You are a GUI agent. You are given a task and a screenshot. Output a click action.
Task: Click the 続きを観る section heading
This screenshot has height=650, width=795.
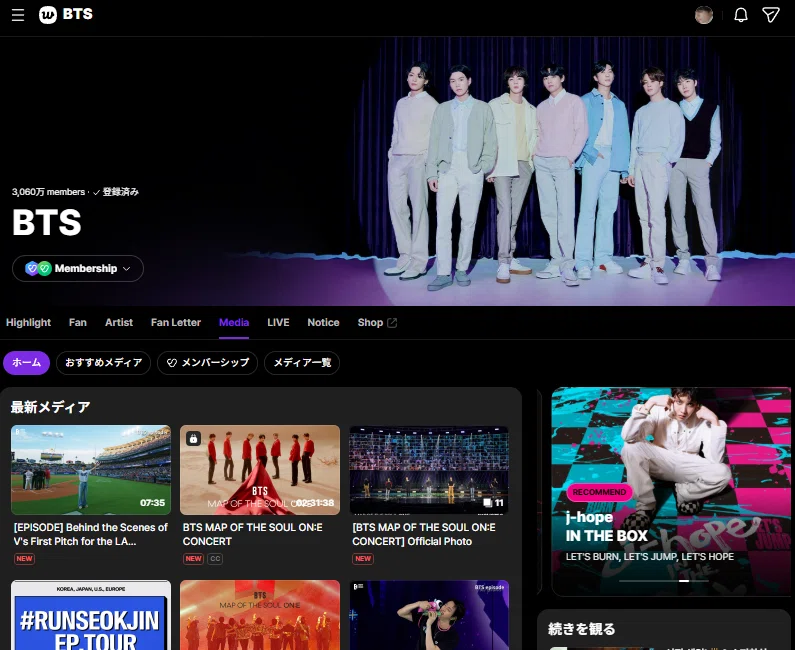582,629
